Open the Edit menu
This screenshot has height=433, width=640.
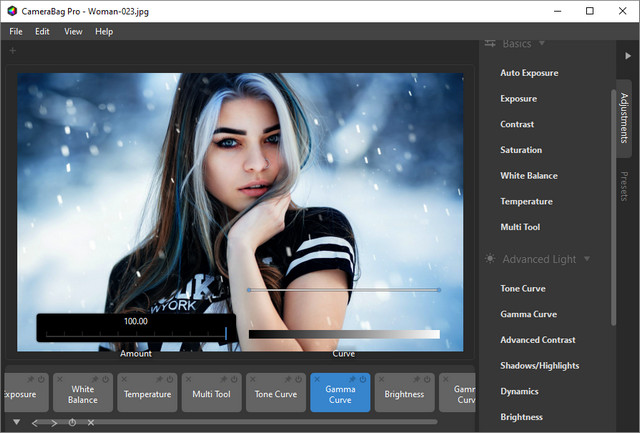42,31
